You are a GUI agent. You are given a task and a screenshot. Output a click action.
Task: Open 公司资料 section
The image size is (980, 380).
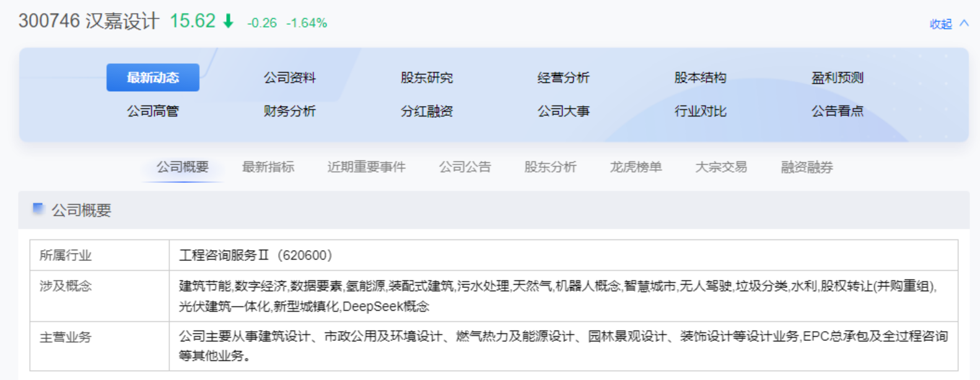click(290, 77)
